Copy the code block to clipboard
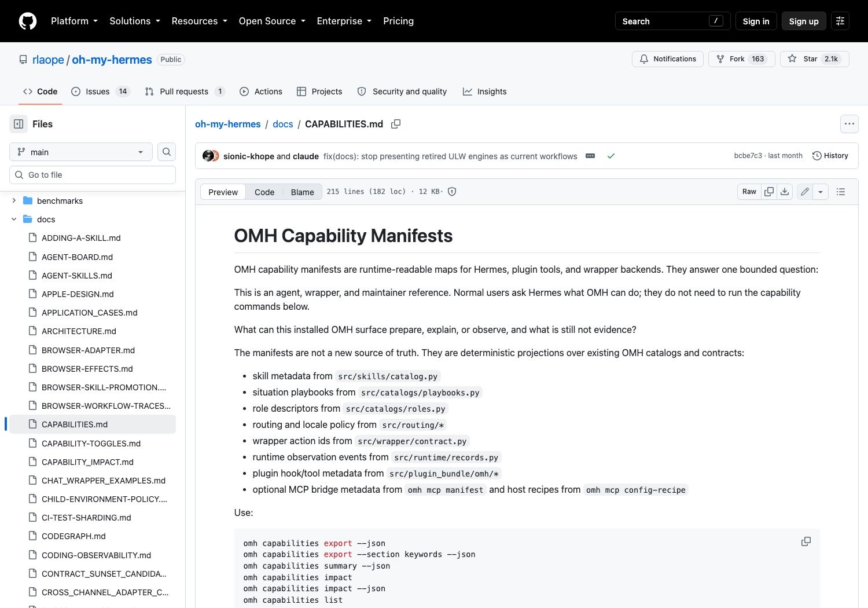The height and width of the screenshot is (608, 868). tap(806, 541)
